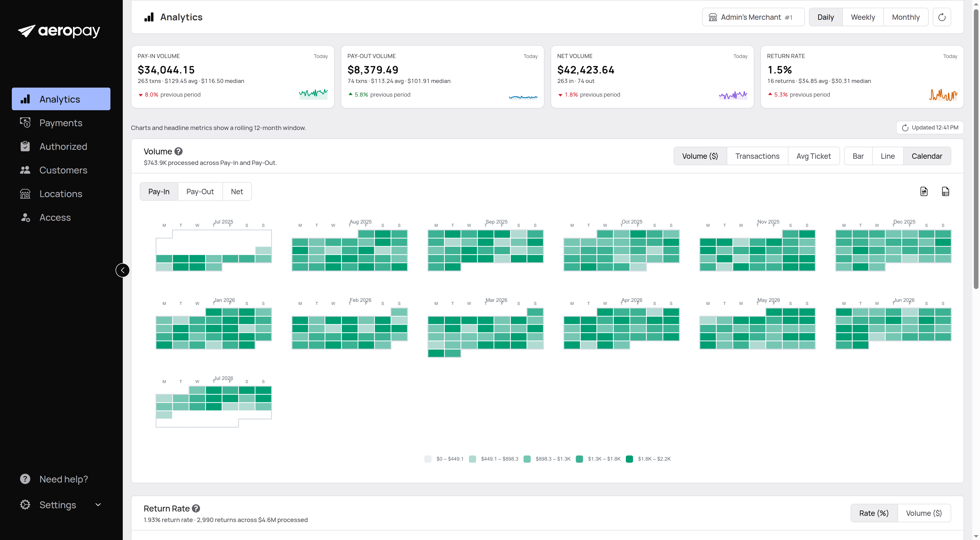The image size is (980, 540).
Task: Click the Customers people icon
Action: pos(25,170)
